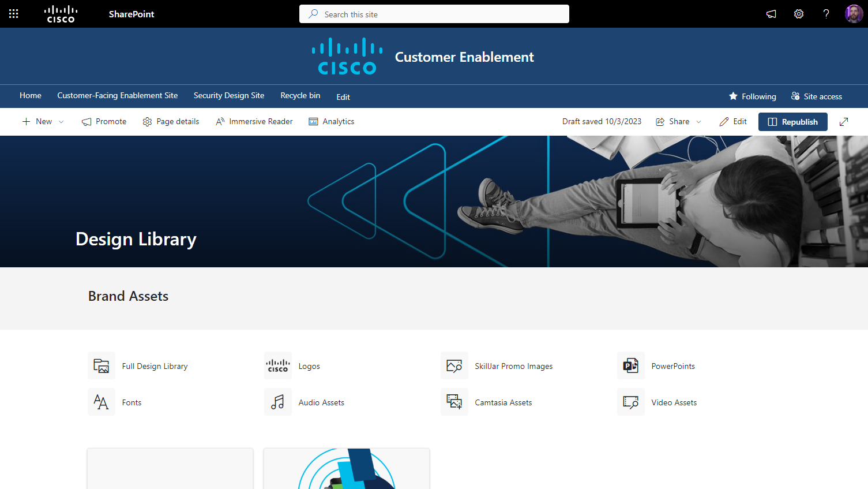Expand the Share dropdown chevron
868x489 pixels.
coord(698,122)
